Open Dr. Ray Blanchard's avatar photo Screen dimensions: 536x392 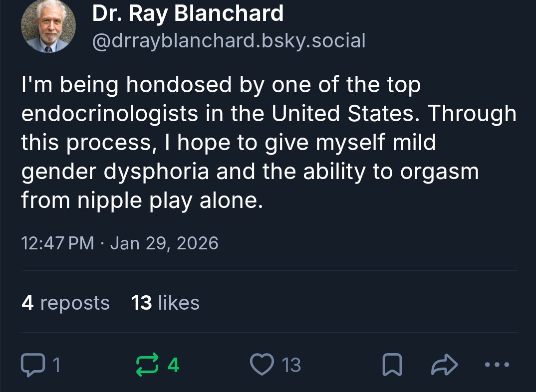click(x=48, y=25)
